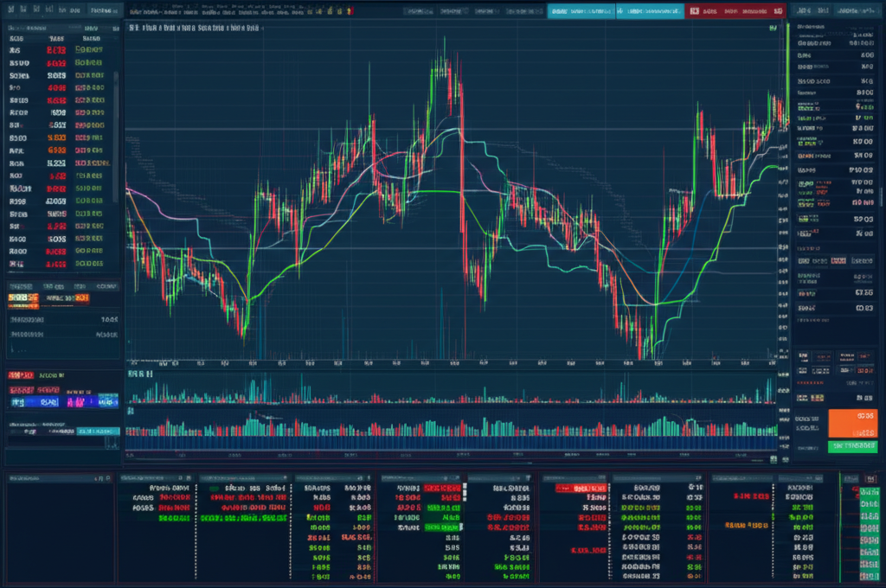Click the small green icon at the chart's corner
Image resolution: width=886 pixels, height=588 pixels.
coord(772,28)
